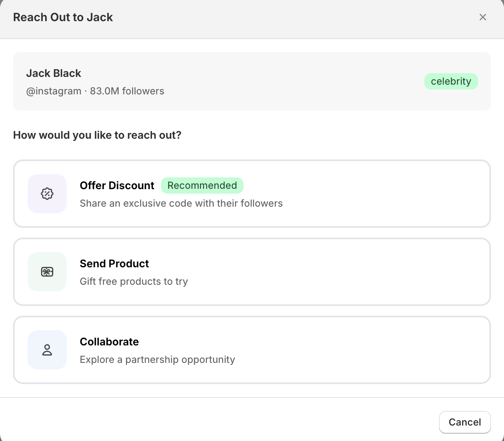
Task: Click the X to dismiss the dialog
Action: tap(482, 17)
